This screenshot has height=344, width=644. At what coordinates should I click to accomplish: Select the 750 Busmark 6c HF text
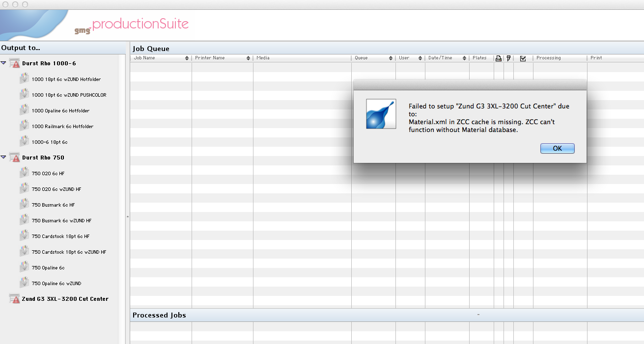pyautogui.click(x=53, y=205)
